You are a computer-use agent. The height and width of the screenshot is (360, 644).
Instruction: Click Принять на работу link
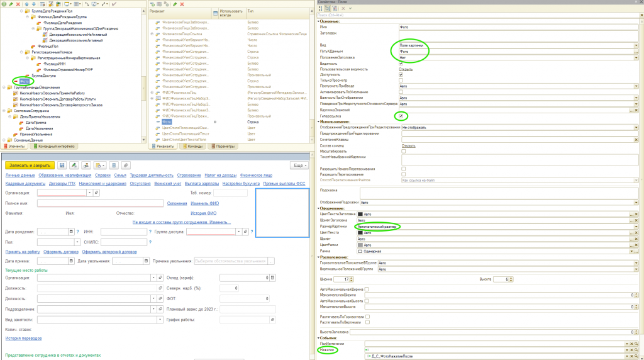tap(23, 252)
